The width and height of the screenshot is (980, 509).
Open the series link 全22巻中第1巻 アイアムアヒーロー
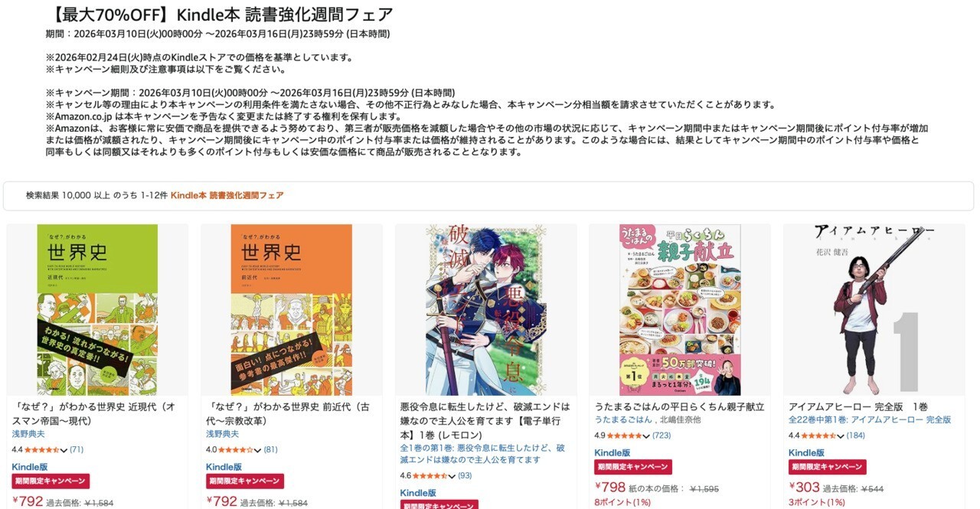click(870, 420)
